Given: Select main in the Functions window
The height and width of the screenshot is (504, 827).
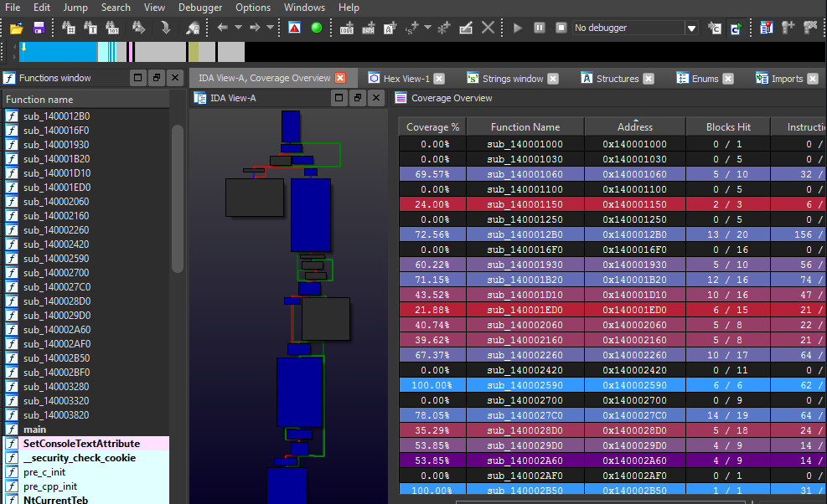Looking at the screenshot, I should (x=35, y=429).
